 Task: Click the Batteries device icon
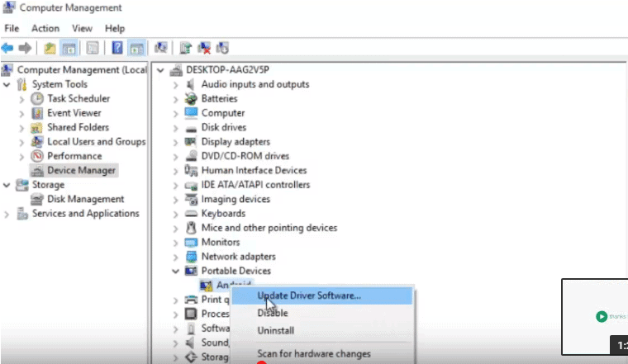(191, 98)
